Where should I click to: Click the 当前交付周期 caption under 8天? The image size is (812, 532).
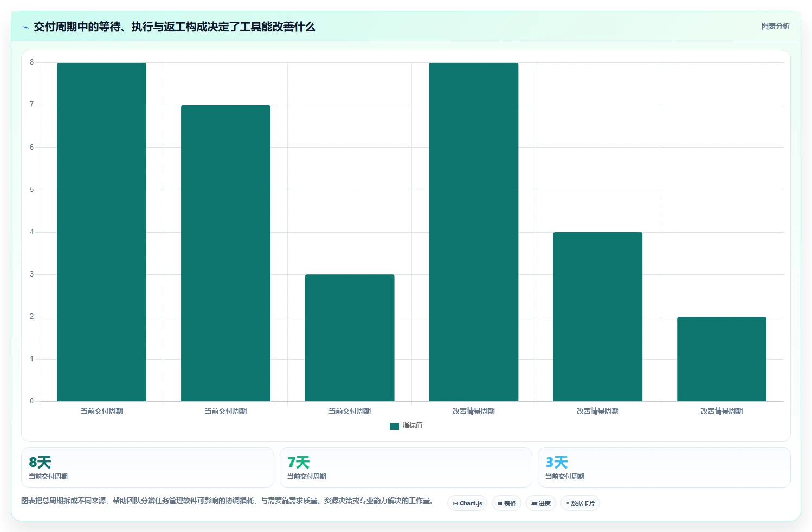[48, 477]
